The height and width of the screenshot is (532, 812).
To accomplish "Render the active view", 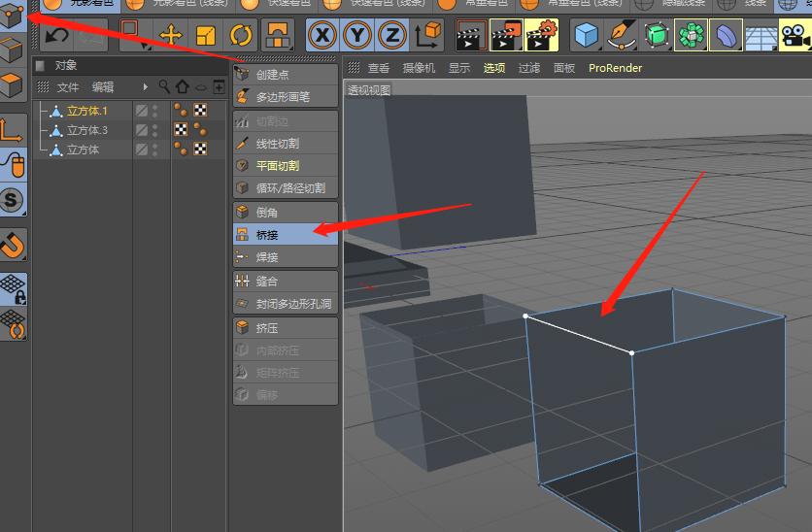I will click(x=471, y=35).
